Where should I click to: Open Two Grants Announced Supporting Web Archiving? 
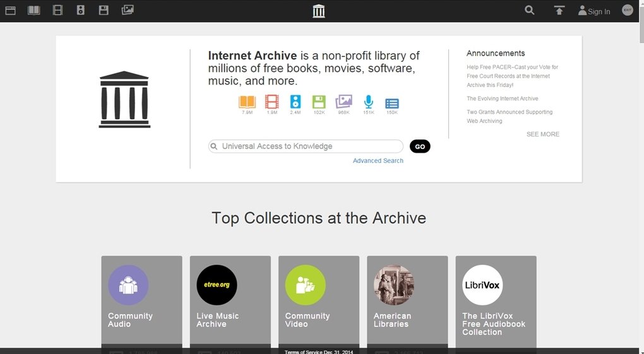tap(510, 116)
